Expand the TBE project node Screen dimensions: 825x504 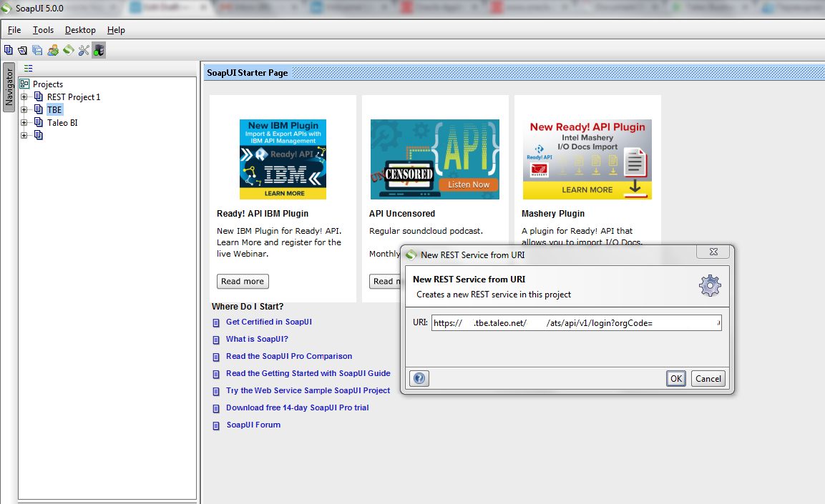tap(24, 110)
